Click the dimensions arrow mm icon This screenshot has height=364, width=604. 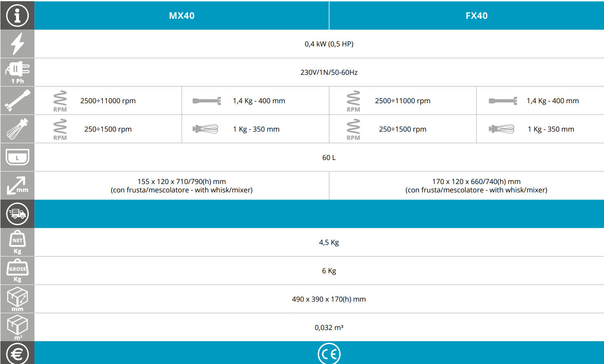[17, 186]
